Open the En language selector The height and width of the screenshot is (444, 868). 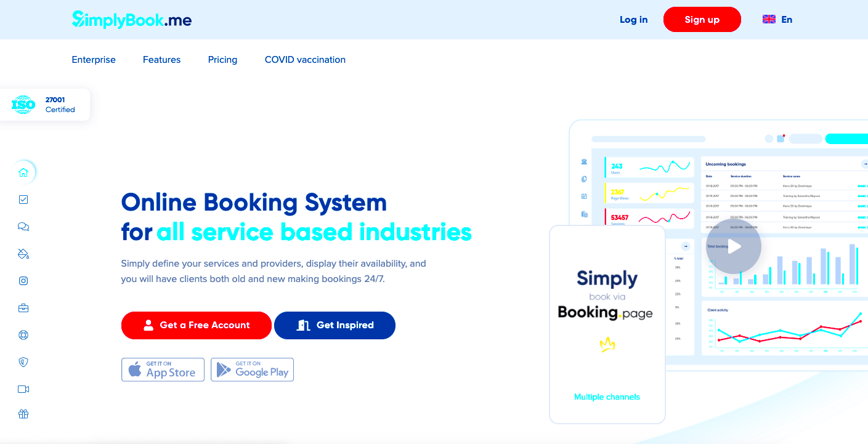(787, 20)
